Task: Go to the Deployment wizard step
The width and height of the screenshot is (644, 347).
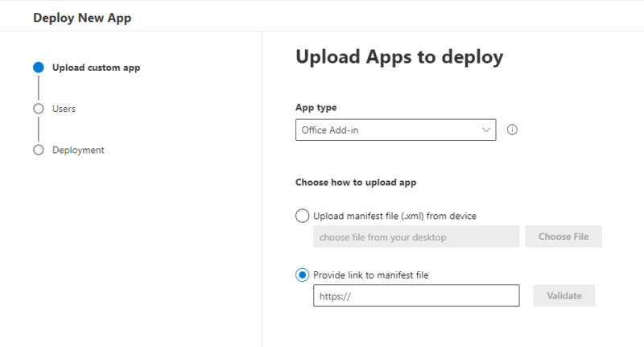Action: [x=78, y=151]
